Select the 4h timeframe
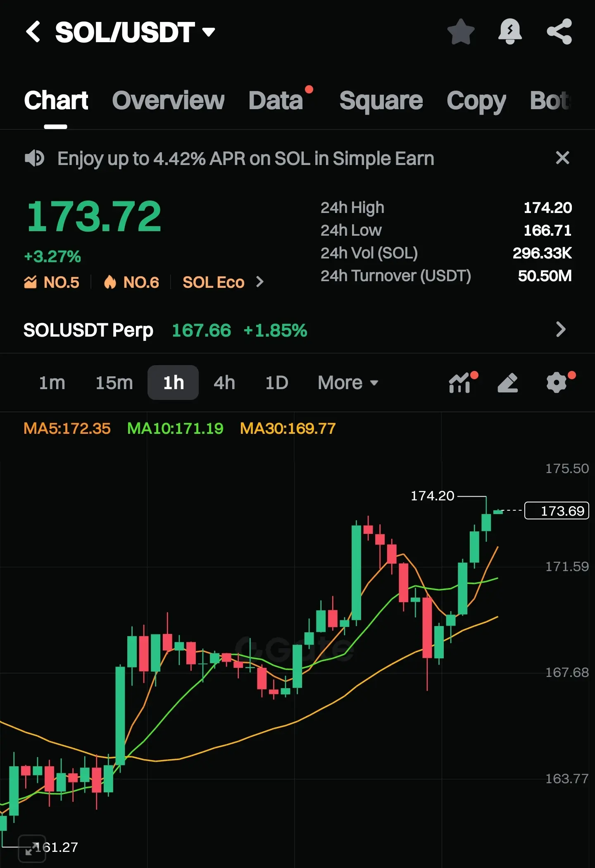 coord(224,383)
